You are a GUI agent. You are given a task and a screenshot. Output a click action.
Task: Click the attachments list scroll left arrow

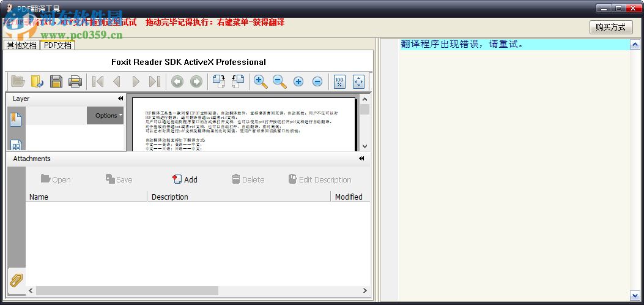pyautogui.click(x=31, y=291)
